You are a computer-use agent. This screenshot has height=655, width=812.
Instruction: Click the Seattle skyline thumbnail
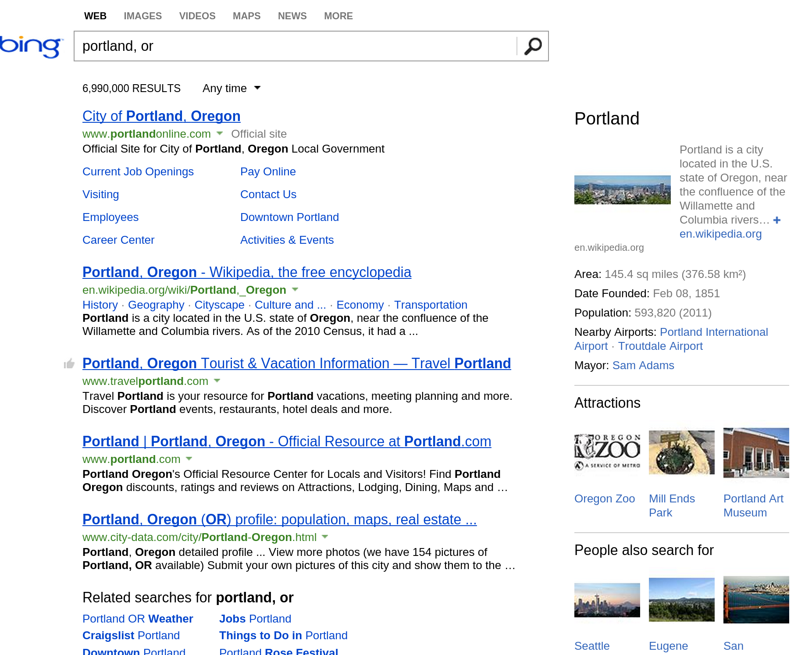(607, 600)
